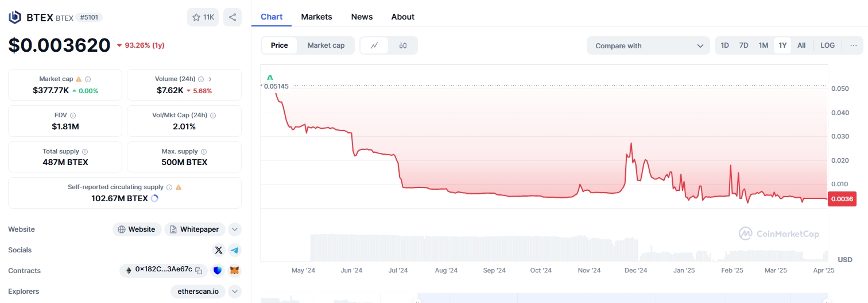Click the $7.62K volume value

170,90
